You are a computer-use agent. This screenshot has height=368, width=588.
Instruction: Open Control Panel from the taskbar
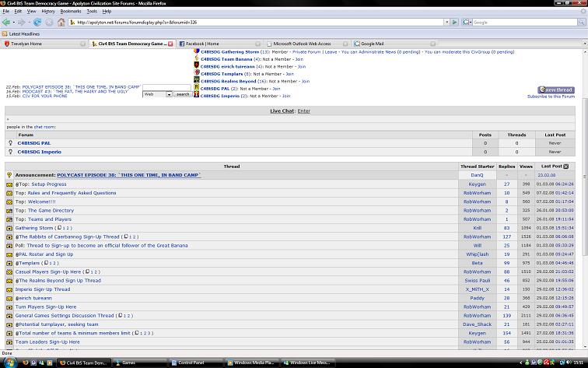(x=190, y=363)
